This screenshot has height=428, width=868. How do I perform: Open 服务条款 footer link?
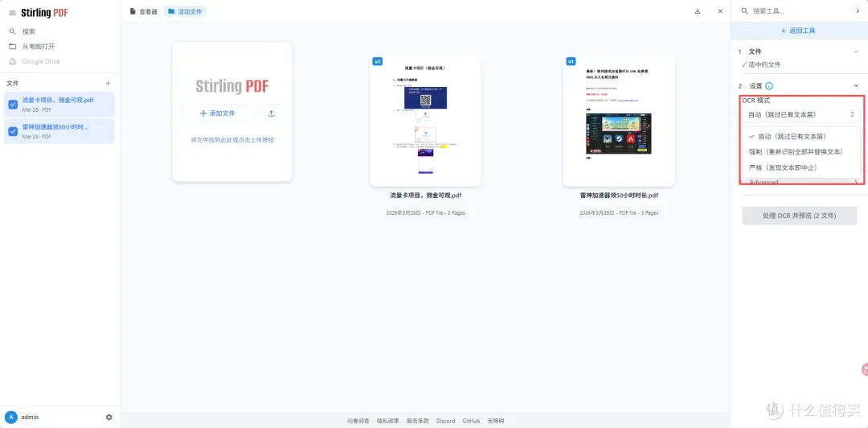coord(417,422)
